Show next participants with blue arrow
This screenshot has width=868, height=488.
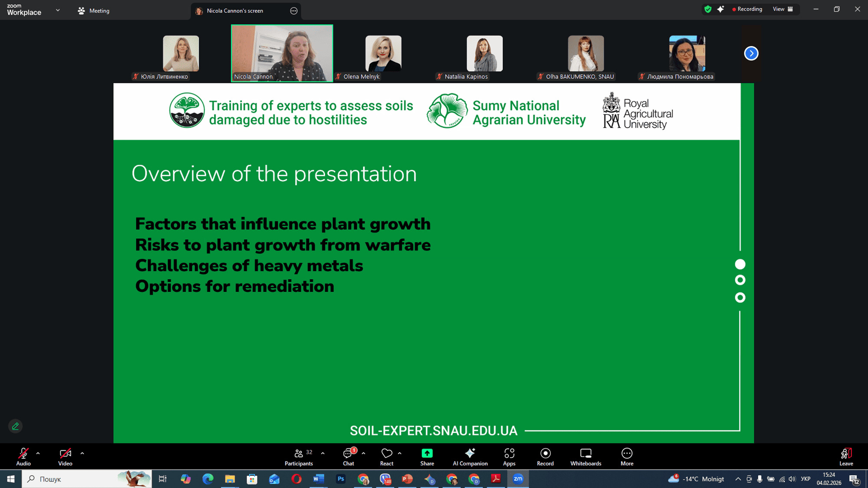click(x=751, y=53)
